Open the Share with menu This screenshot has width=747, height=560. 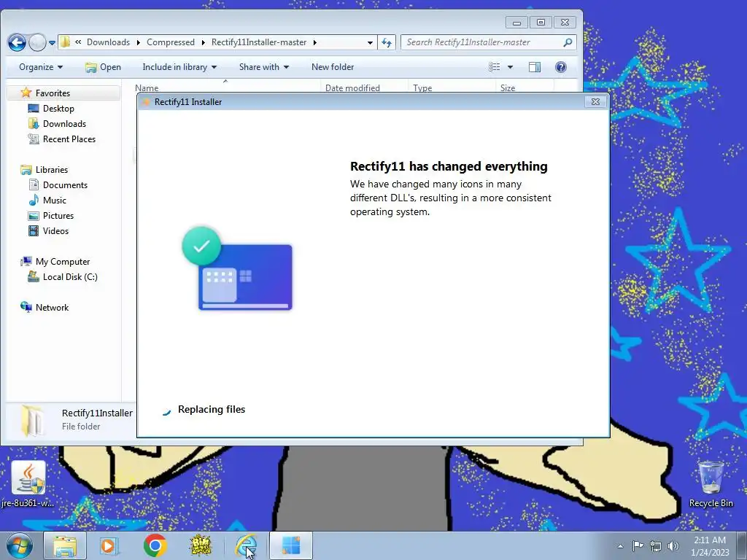264,67
